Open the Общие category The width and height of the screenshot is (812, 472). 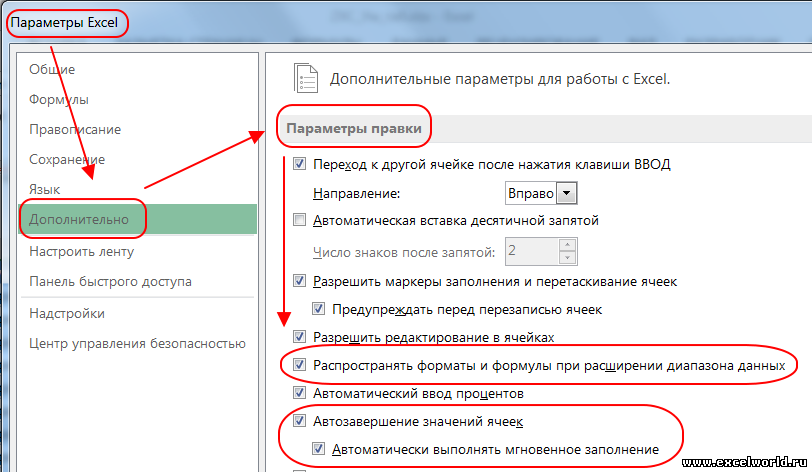coord(52,69)
